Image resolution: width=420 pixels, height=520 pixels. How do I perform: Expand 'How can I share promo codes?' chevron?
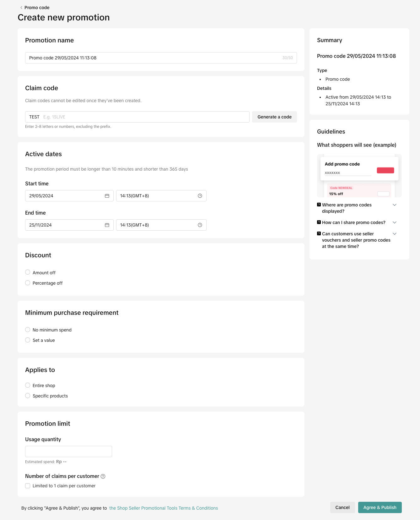click(395, 222)
